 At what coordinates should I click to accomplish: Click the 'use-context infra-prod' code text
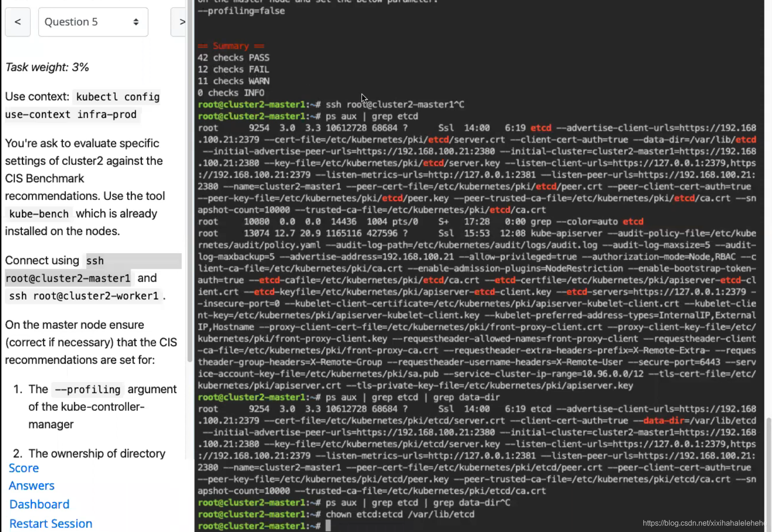click(x=71, y=115)
